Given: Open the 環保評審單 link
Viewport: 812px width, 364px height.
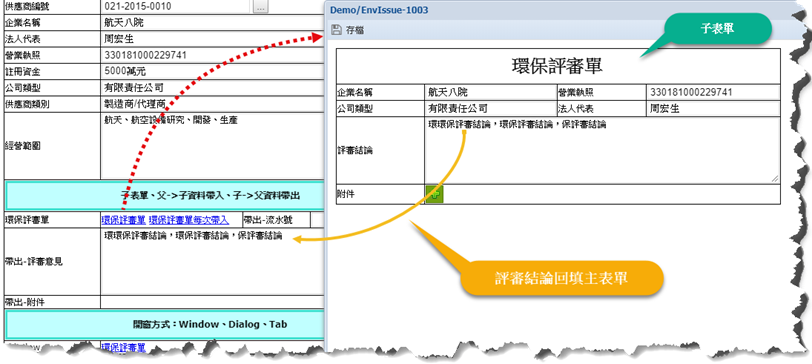Looking at the screenshot, I should click(x=123, y=220).
